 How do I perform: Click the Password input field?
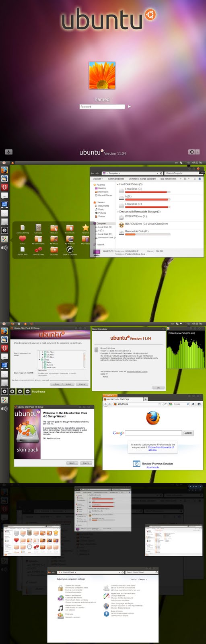tap(102, 107)
